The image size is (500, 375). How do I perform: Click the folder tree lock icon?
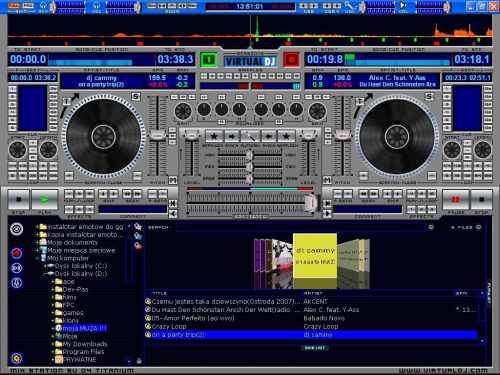pyautogui.click(x=139, y=361)
